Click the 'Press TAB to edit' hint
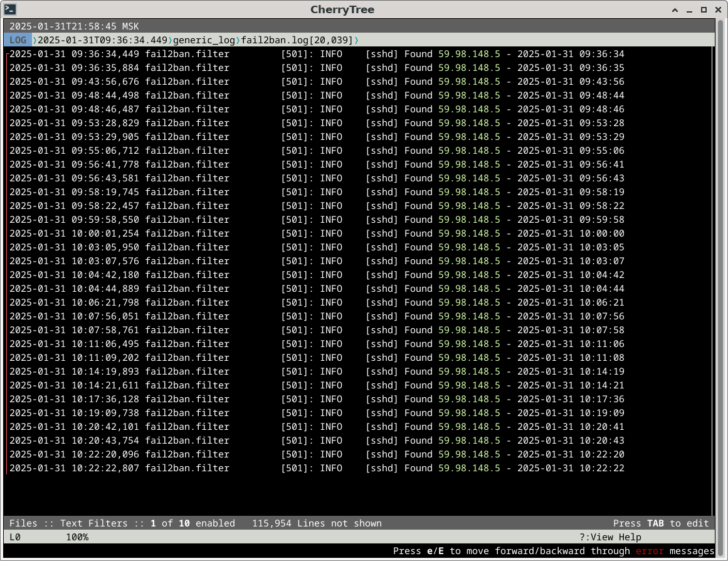The height and width of the screenshot is (561, 728). tap(661, 523)
